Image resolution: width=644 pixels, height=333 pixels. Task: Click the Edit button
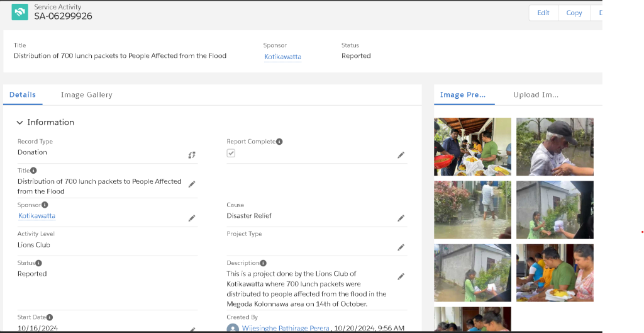tap(543, 13)
